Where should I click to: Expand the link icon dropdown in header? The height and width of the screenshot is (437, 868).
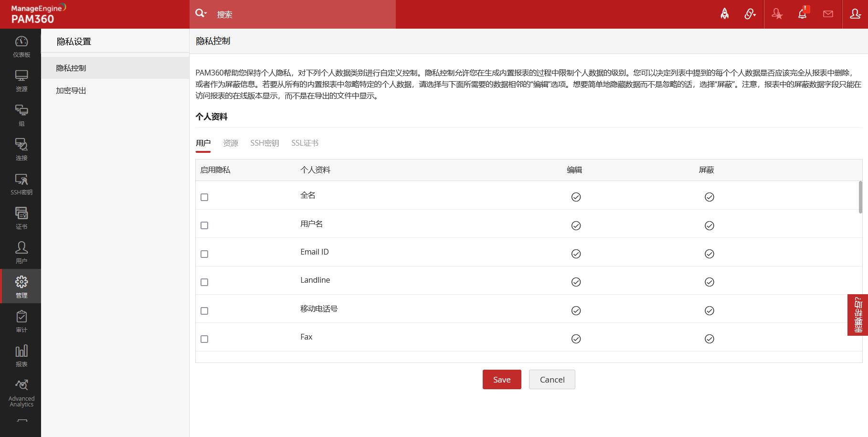coord(750,14)
